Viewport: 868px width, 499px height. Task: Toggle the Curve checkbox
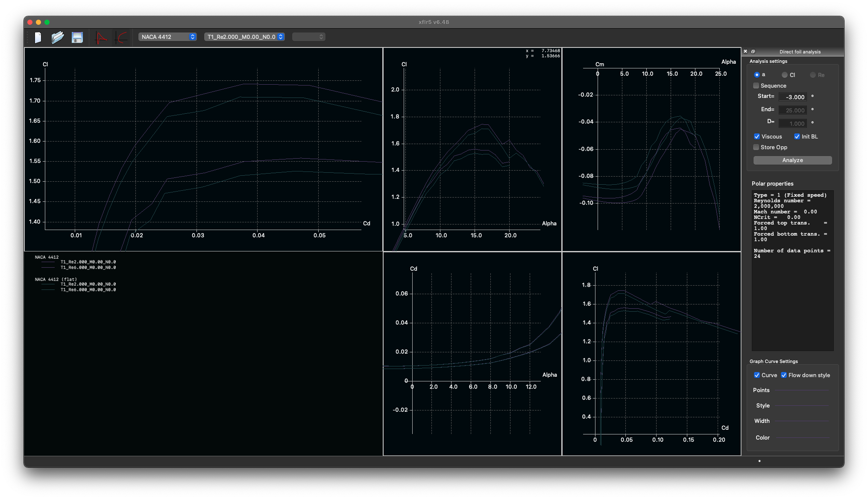tap(757, 375)
